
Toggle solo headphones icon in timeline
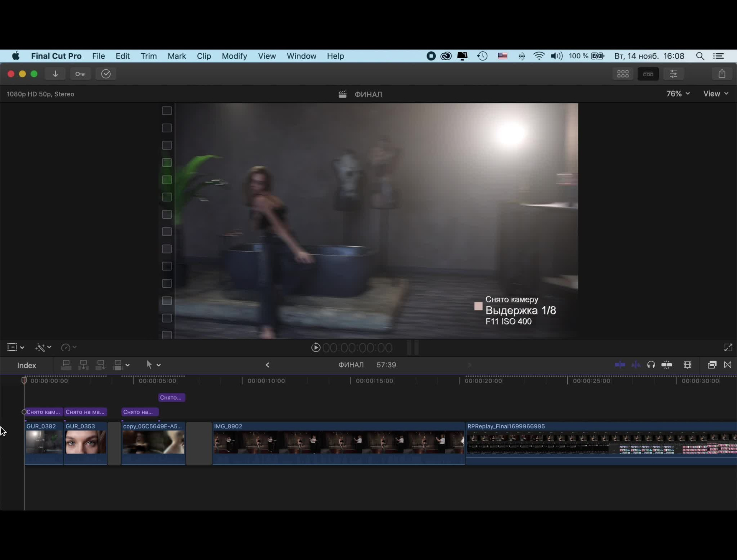pyautogui.click(x=651, y=365)
